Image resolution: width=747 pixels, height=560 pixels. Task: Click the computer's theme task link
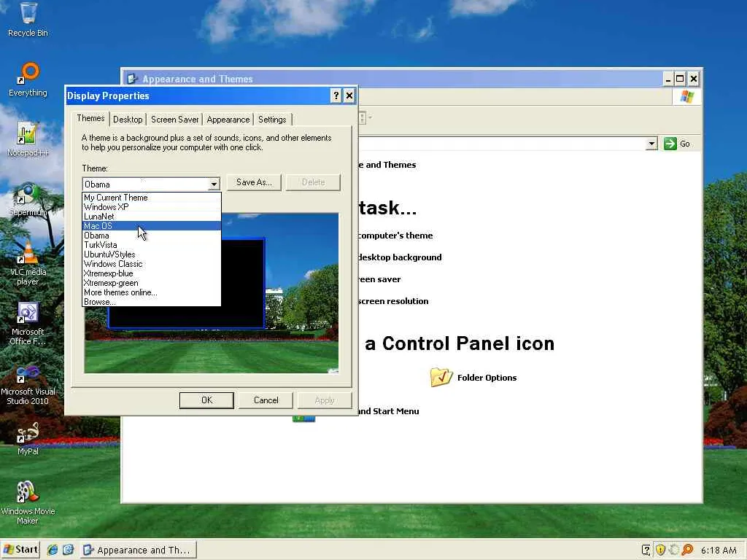click(395, 236)
